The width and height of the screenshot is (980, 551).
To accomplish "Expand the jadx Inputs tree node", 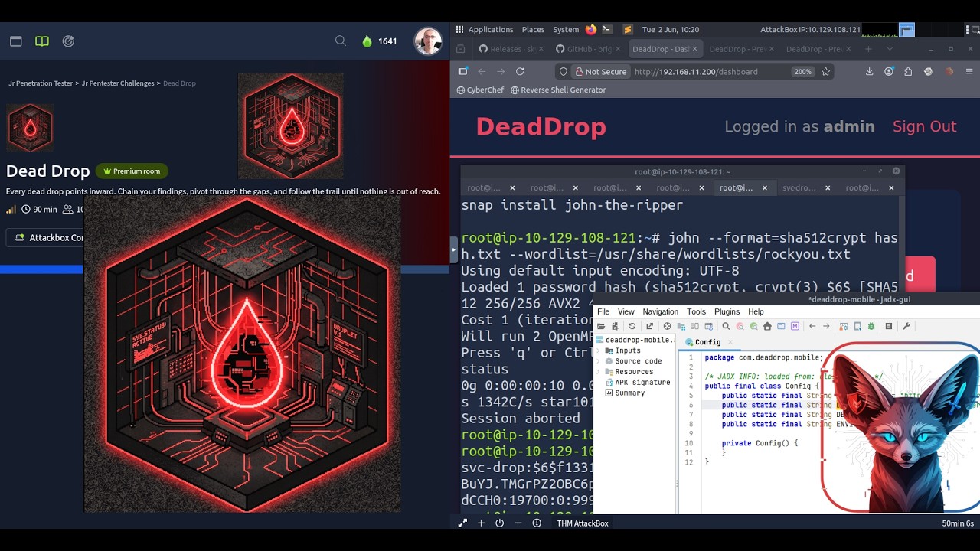I will pyautogui.click(x=599, y=350).
